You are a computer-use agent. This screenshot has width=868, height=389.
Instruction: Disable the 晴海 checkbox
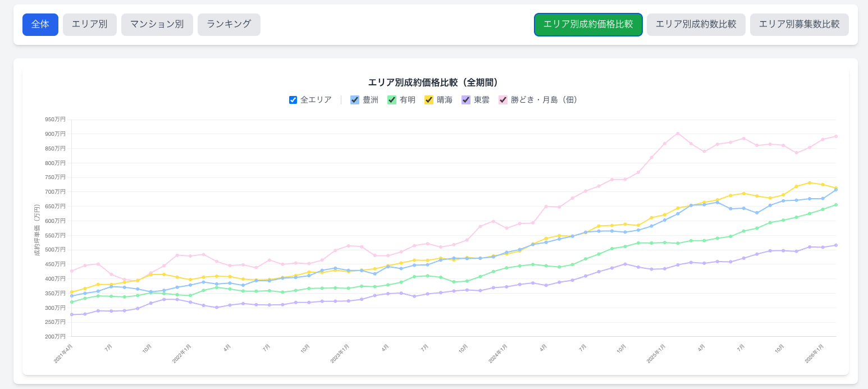click(x=429, y=100)
